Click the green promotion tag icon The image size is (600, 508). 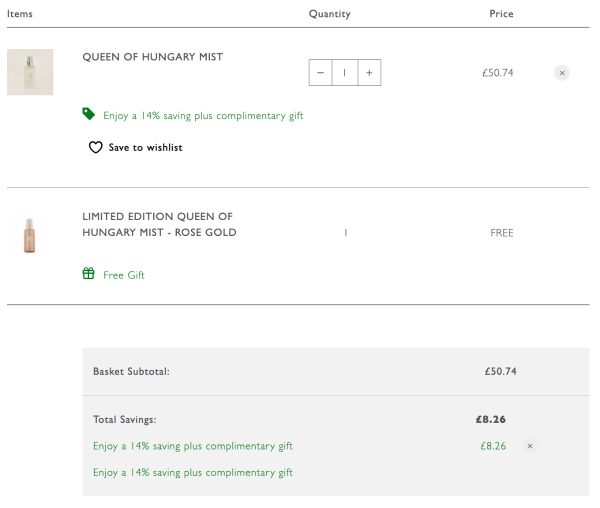tap(89, 115)
